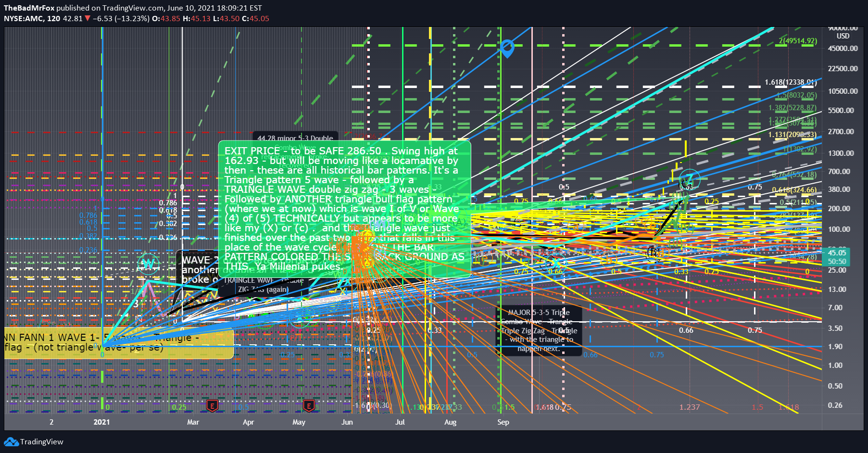
Task: Select the MAJOR 5-3-5 Triple Combo Wave note
Action: point(539,330)
